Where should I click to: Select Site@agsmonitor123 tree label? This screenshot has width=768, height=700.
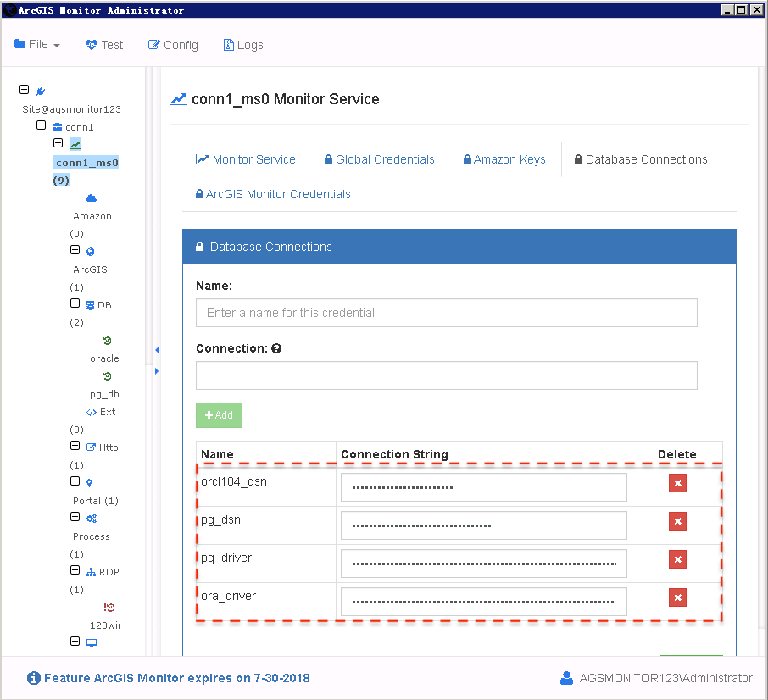tap(71, 109)
